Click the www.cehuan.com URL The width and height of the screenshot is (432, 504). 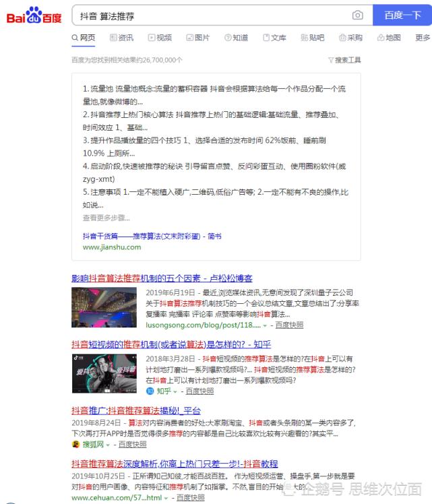click(x=117, y=497)
